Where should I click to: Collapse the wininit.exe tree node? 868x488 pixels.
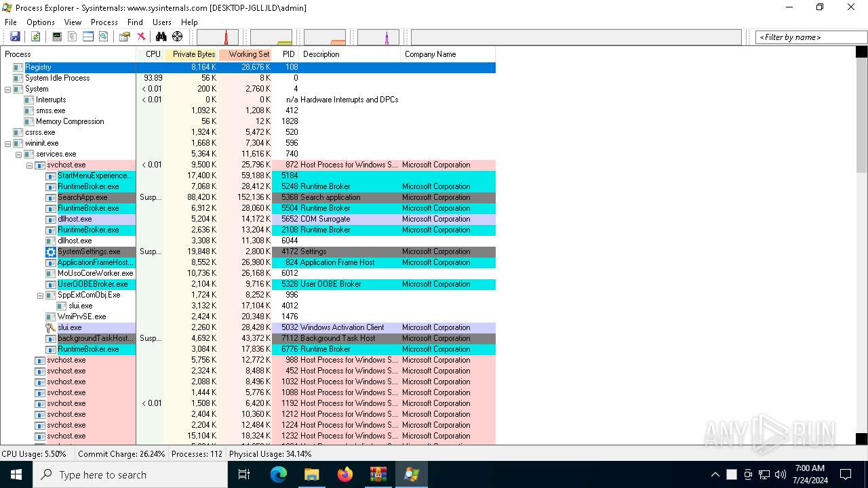(x=7, y=143)
